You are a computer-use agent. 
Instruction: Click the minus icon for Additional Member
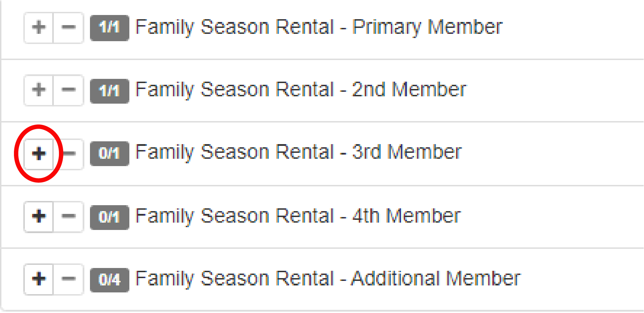pyautogui.click(x=68, y=278)
